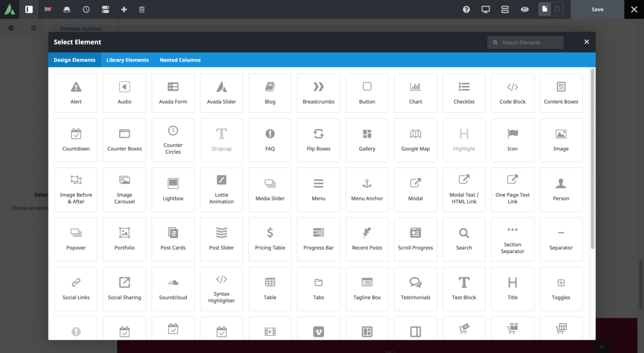Select Progress Bar element

(x=318, y=239)
